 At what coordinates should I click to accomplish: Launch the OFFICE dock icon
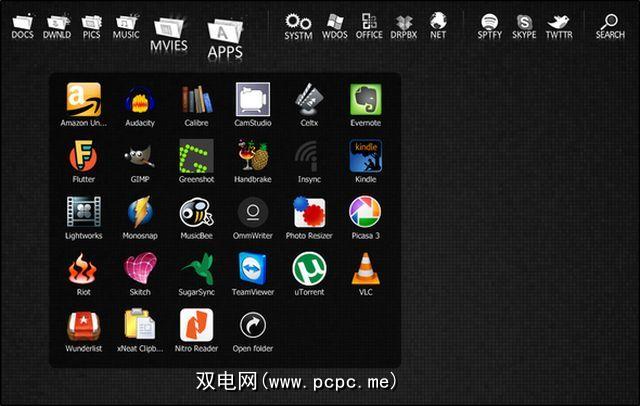[x=369, y=26]
